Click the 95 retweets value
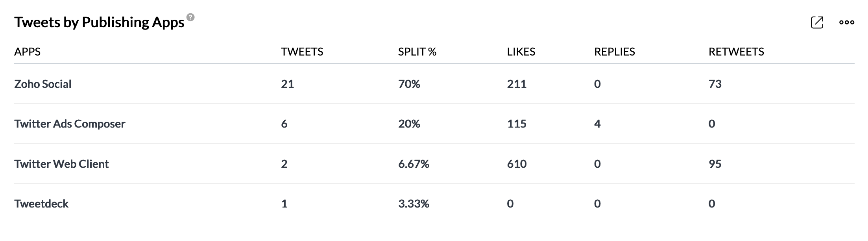 (715, 164)
